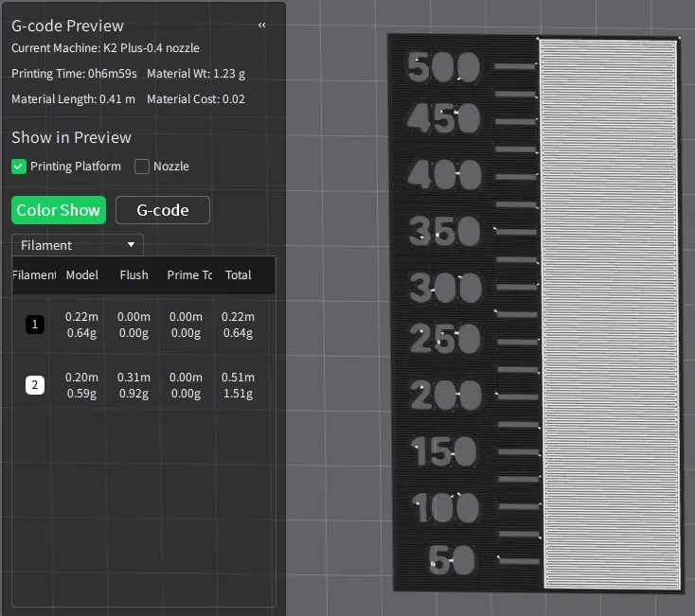Collapse the G-code Preview panel
The height and width of the screenshot is (616, 695).
pyautogui.click(x=261, y=26)
